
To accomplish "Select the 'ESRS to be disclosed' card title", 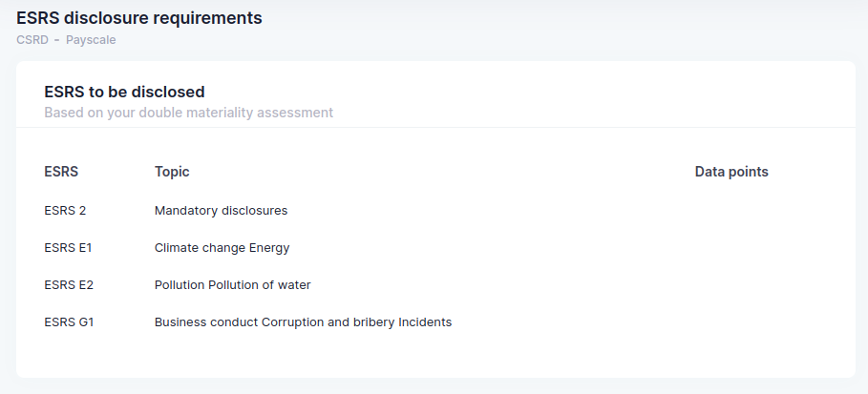I will [x=125, y=93].
